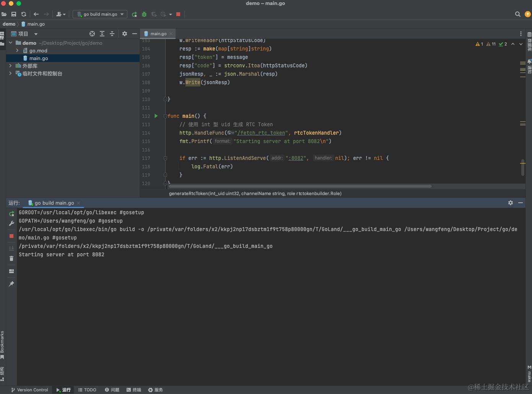Open database side panel on right
The image size is (532, 394).
coord(529,42)
